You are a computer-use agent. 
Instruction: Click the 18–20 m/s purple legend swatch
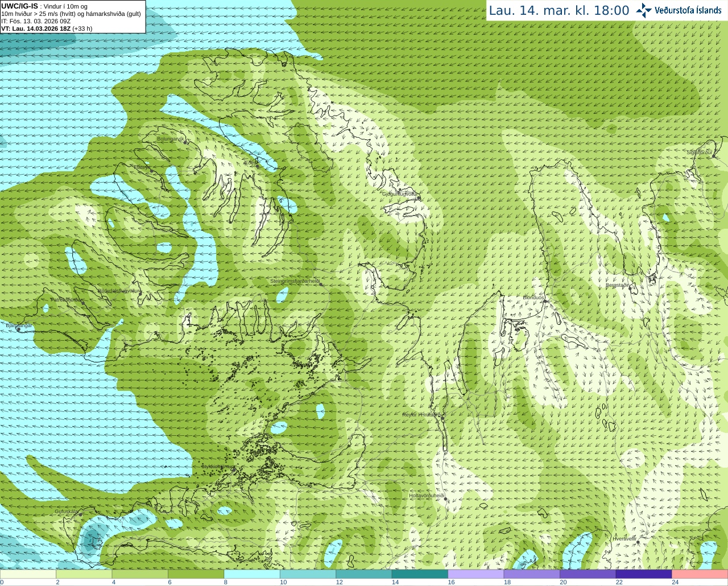pyautogui.click(x=532, y=574)
